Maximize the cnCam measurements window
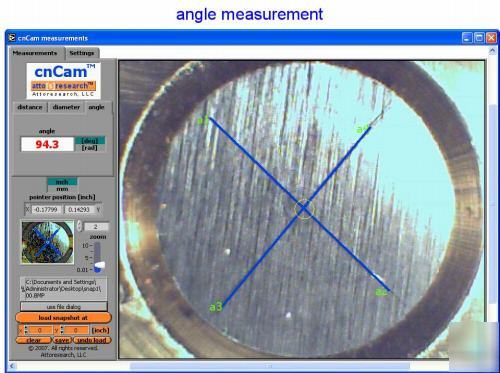 [x=479, y=38]
